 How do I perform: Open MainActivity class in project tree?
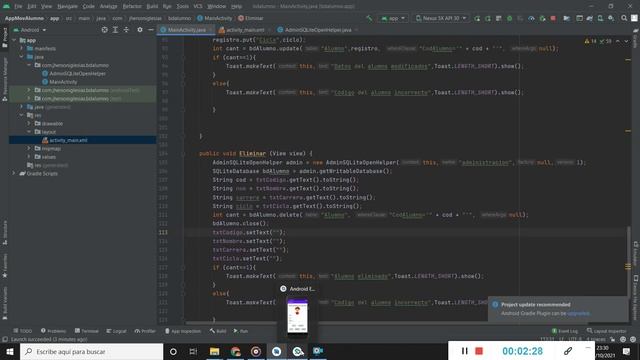click(x=60, y=82)
